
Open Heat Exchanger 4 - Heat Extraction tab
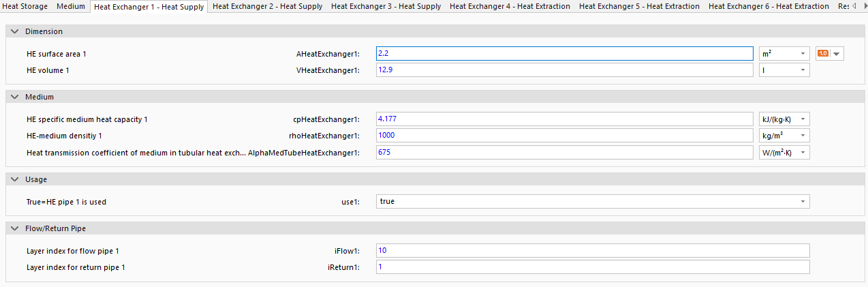click(510, 6)
